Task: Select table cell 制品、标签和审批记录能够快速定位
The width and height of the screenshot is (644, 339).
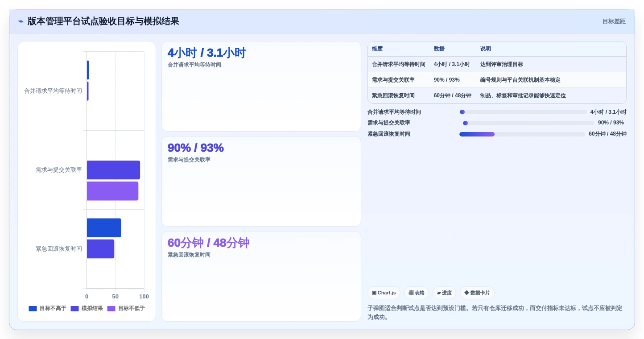Action: [523, 95]
